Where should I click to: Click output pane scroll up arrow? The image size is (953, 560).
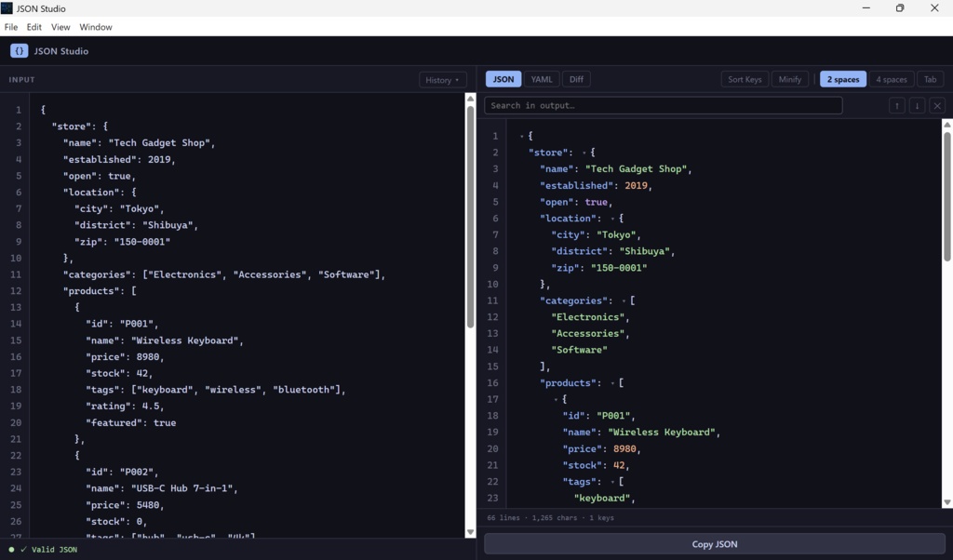946,124
